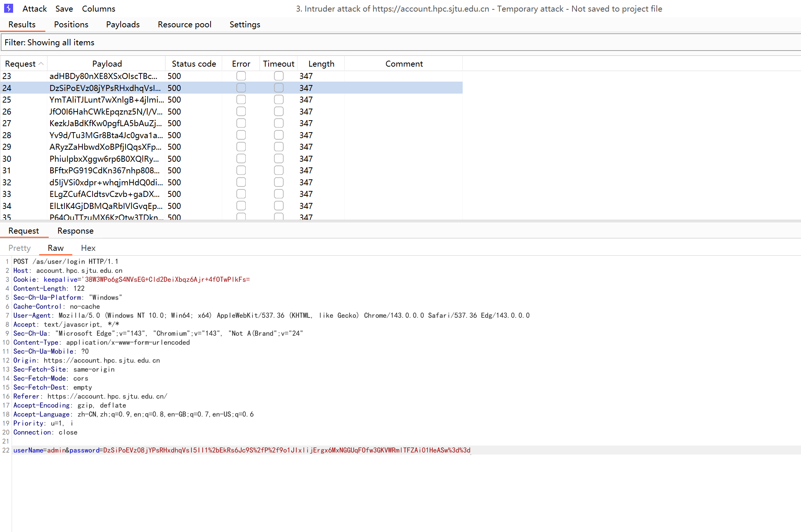Select the Hex view tab
The image size is (801, 532).
click(x=88, y=248)
